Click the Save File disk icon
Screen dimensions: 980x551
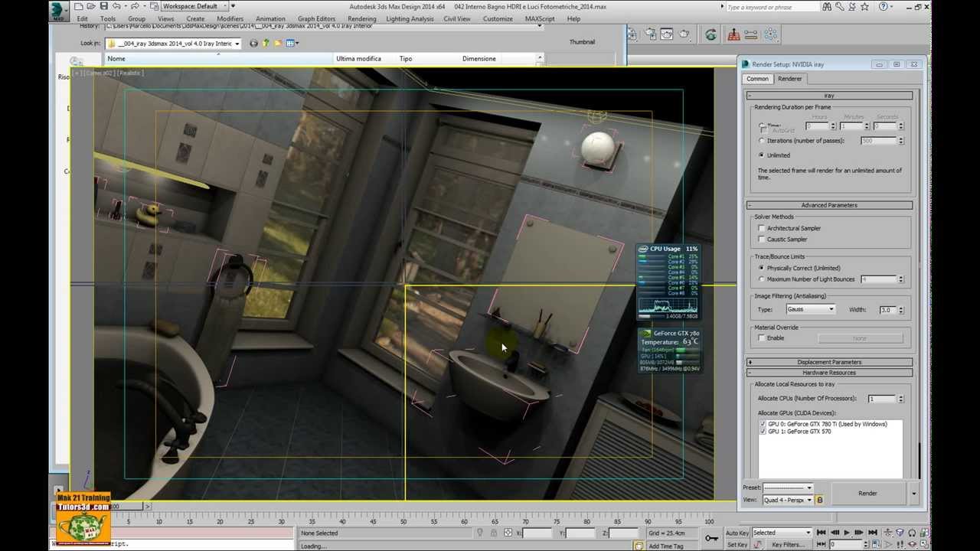pyautogui.click(x=103, y=6)
